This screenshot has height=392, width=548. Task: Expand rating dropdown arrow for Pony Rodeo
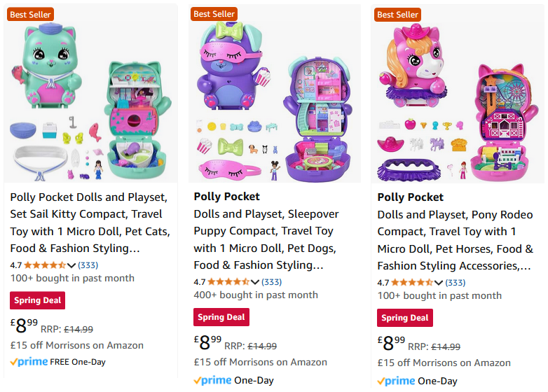[x=439, y=283]
